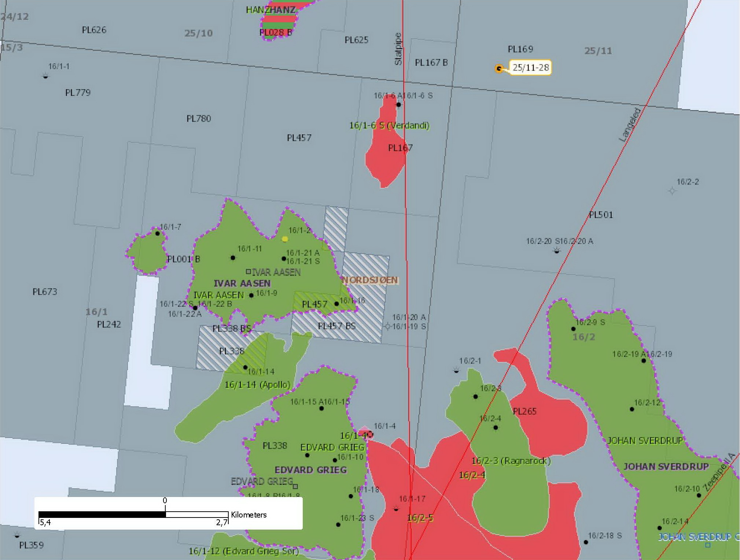
Task: Select the 16/1-19 S well symbol
Action: (x=387, y=326)
